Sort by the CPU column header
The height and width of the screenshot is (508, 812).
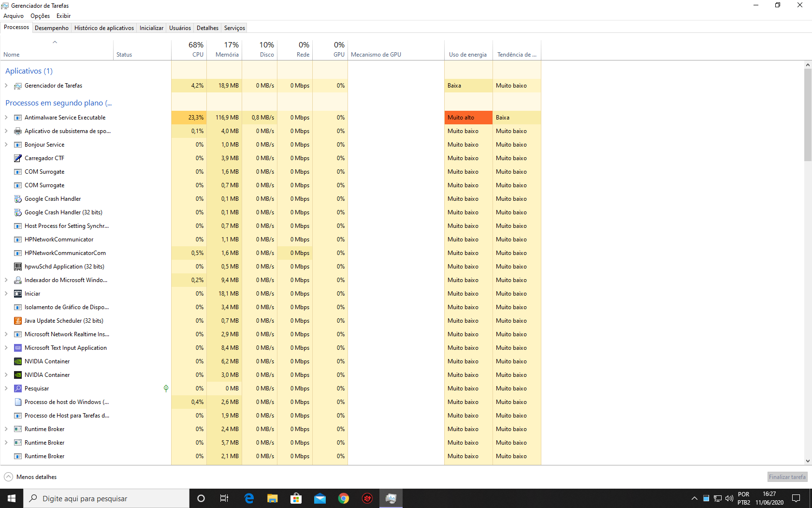tap(189, 49)
